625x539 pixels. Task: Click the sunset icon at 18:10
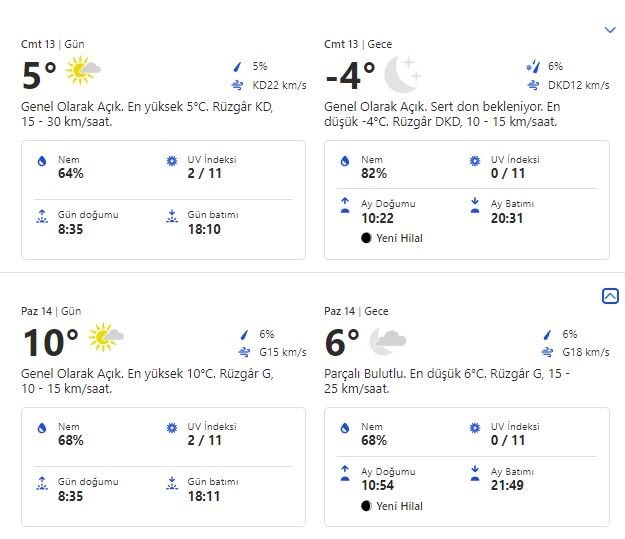click(x=171, y=215)
